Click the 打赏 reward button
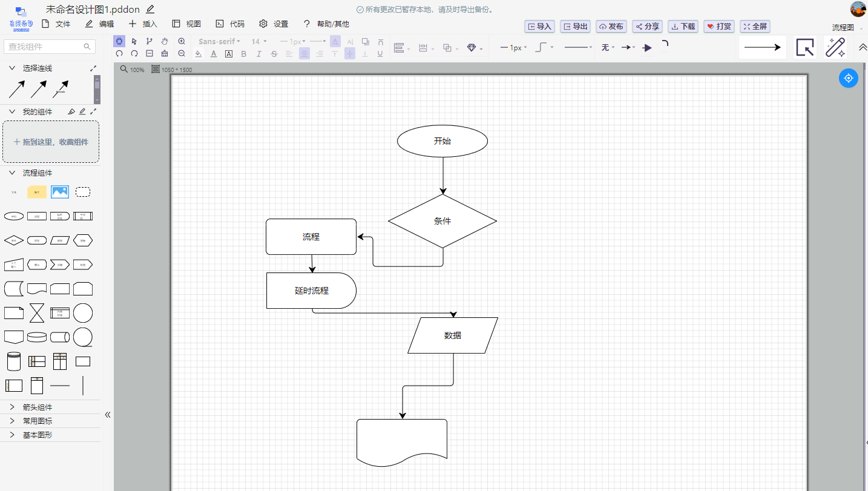Screen dimensions: 868x491 (x=719, y=27)
